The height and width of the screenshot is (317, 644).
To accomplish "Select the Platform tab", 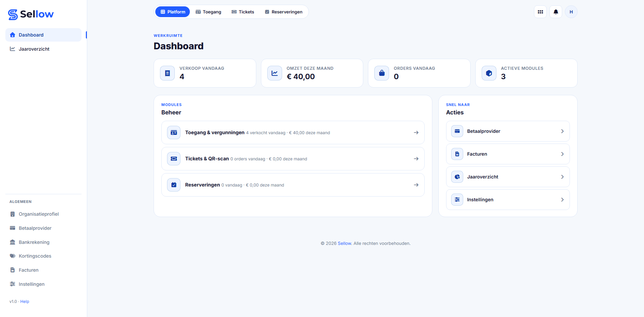I will coord(172,12).
